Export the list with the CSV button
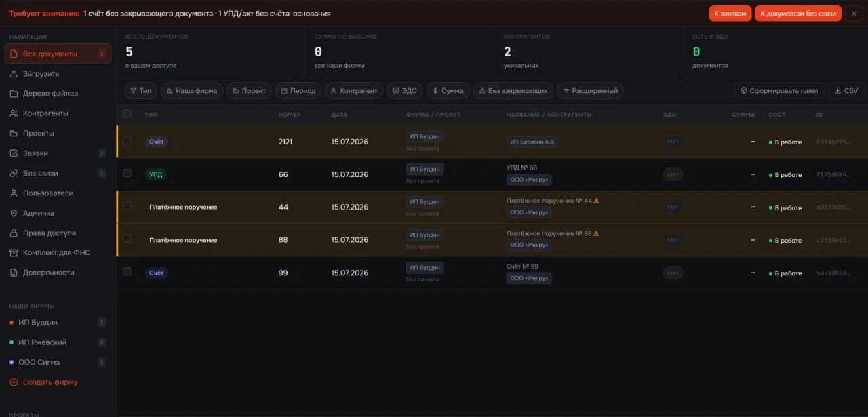 846,91
